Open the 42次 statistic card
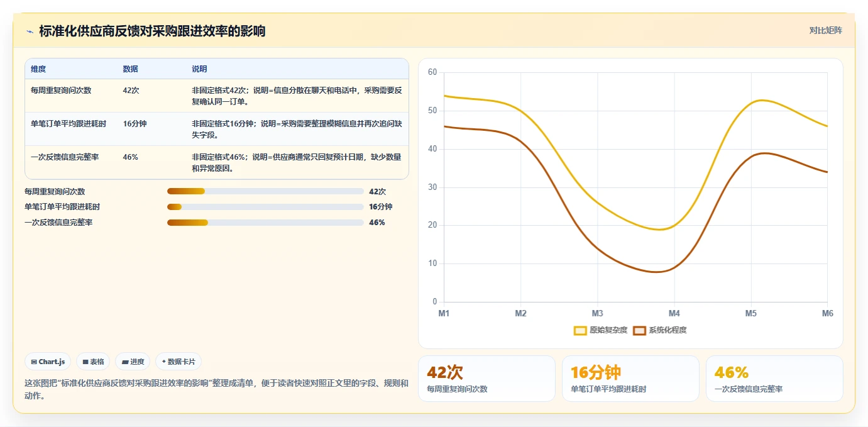 pyautogui.click(x=486, y=379)
